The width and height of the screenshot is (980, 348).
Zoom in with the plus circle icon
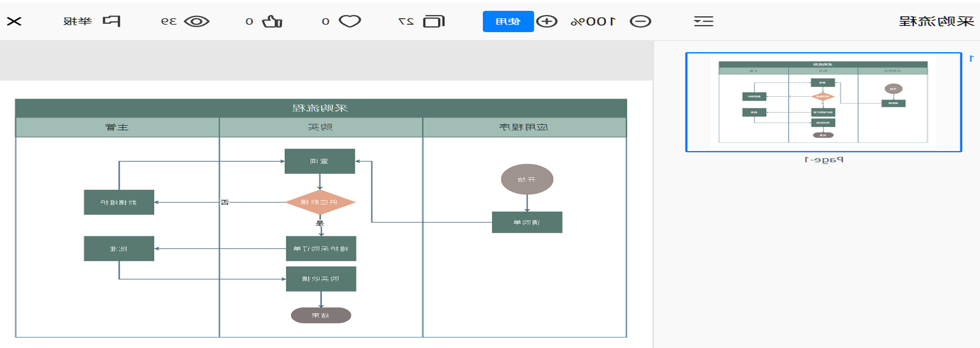click(x=547, y=21)
